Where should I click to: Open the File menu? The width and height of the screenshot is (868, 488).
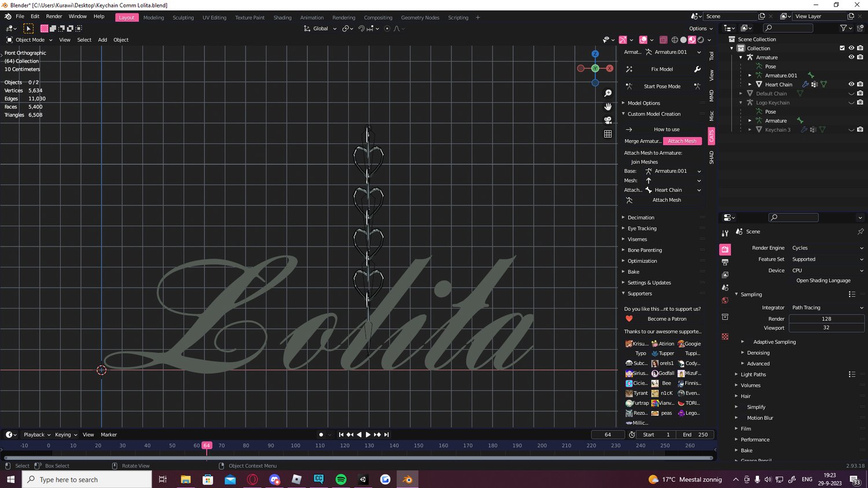coord(20,16)
